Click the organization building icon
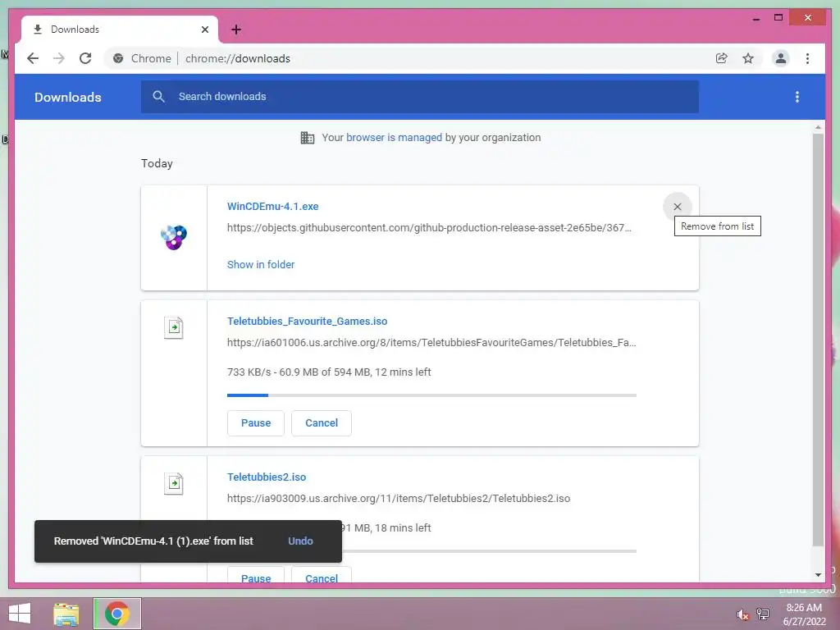This screenshot has height=630, width=840. click(308, 138)
